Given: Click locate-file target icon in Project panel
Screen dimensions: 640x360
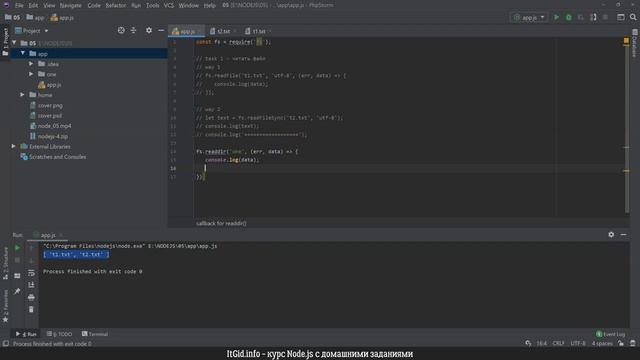Looking at the screenshot, I should click(x=121, y=31).
